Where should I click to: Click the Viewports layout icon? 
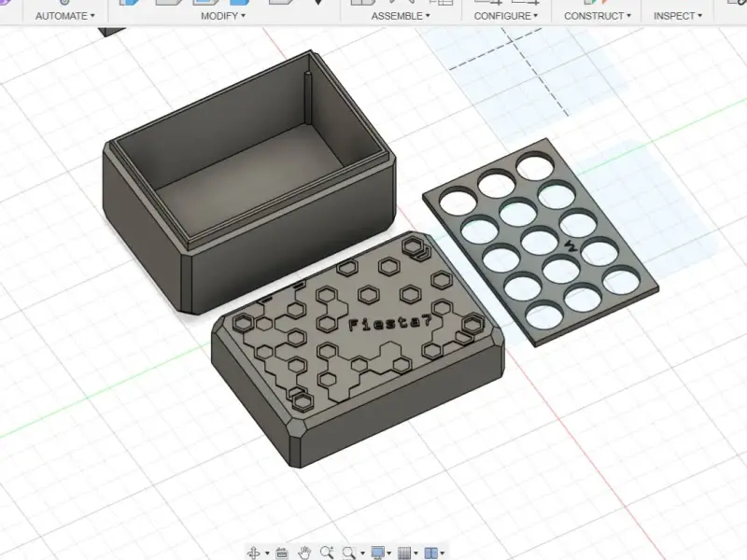[x=430, y=553]
